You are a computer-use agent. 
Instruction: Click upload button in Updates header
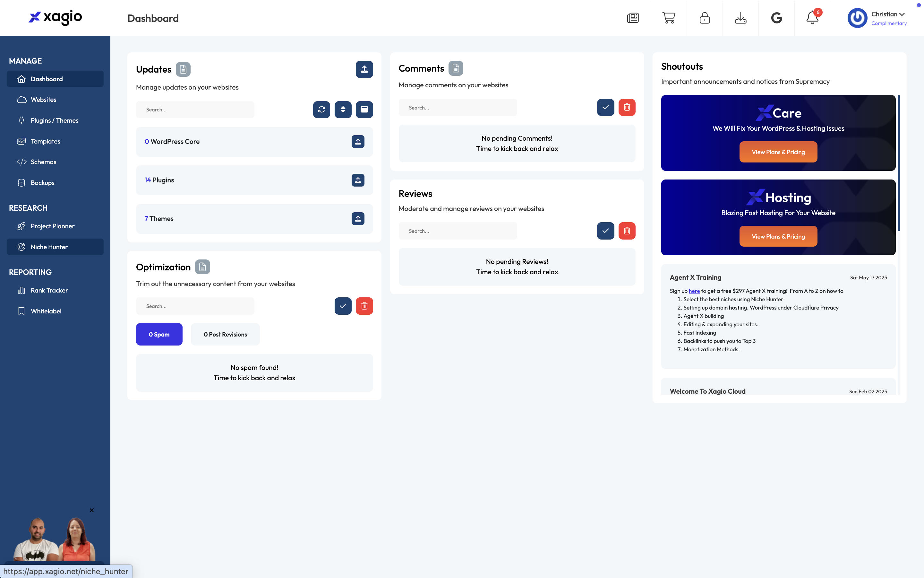click(x=364, y=69)
